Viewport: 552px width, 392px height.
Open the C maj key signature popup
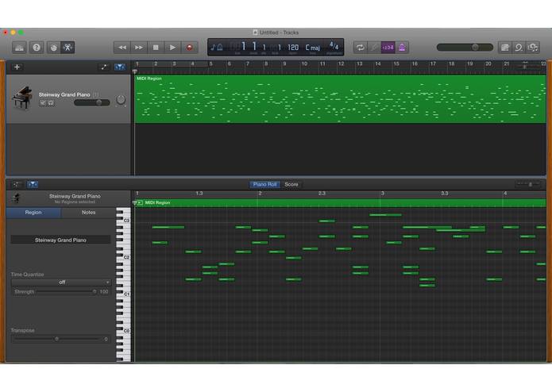pos(313,48)
